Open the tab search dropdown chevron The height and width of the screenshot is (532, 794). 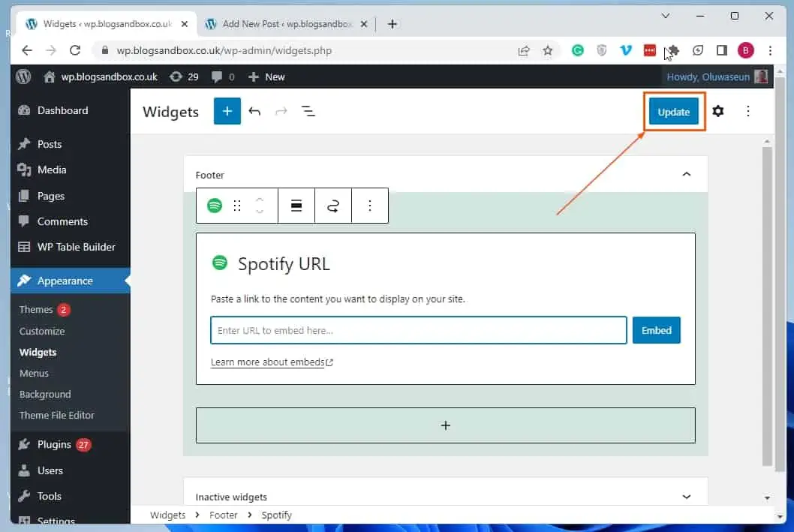(x=666, y=17)
